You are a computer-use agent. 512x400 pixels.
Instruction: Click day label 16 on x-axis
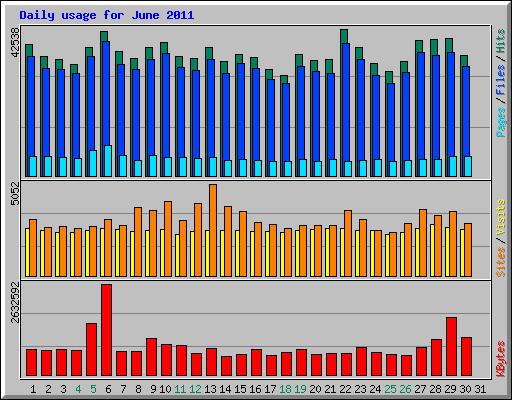click(255, 389)
